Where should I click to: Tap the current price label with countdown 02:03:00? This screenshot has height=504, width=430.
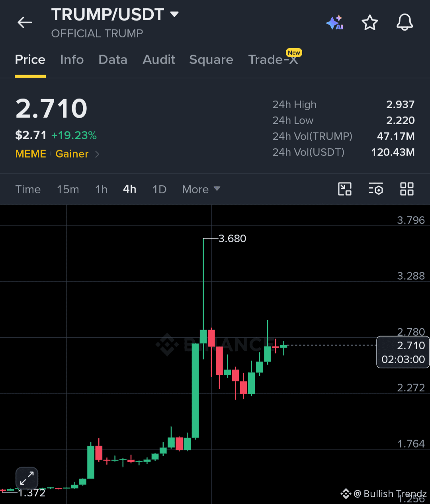[403, 352]
